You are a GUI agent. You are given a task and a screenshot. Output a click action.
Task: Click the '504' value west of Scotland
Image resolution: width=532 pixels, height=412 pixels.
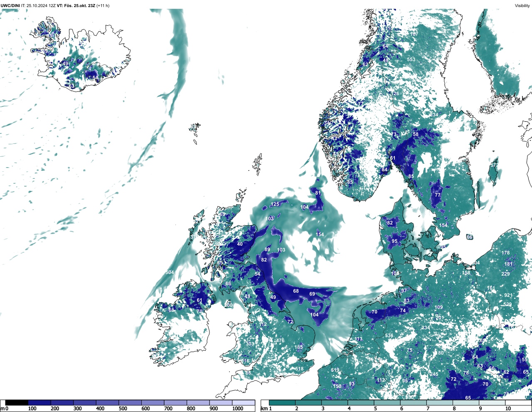coord(170,272)
